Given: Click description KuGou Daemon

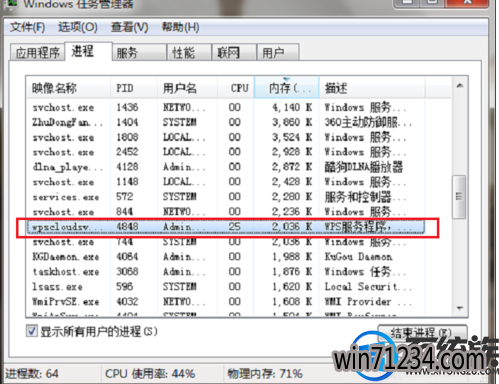Looking at the screenshot, I should pos(359,257).
